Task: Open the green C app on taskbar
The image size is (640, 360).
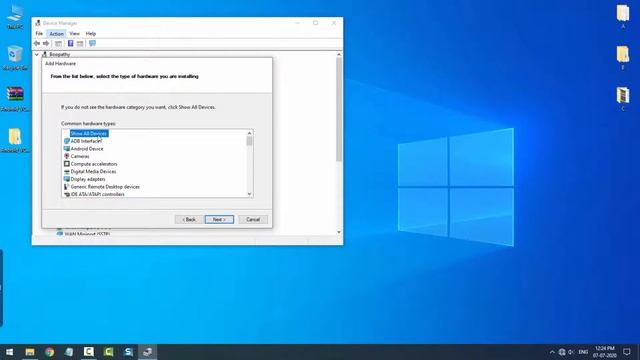Action: 108,352
